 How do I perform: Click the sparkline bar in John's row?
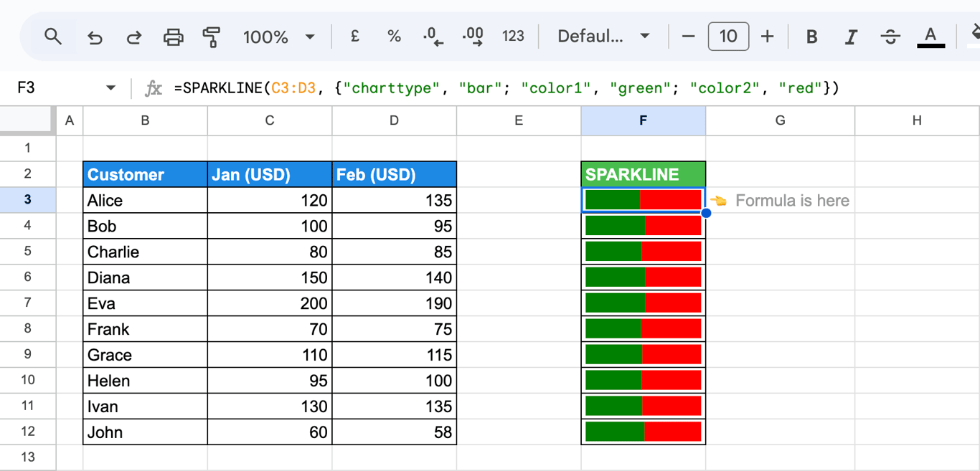pos(643,432)
